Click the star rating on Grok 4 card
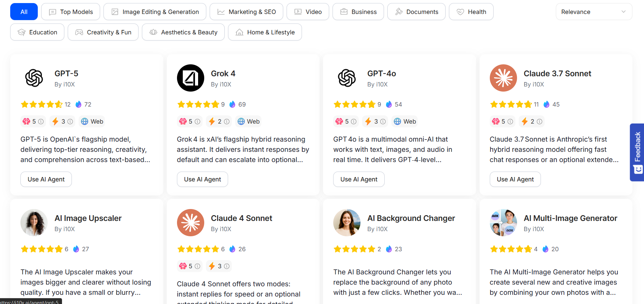 click(198, 105)
